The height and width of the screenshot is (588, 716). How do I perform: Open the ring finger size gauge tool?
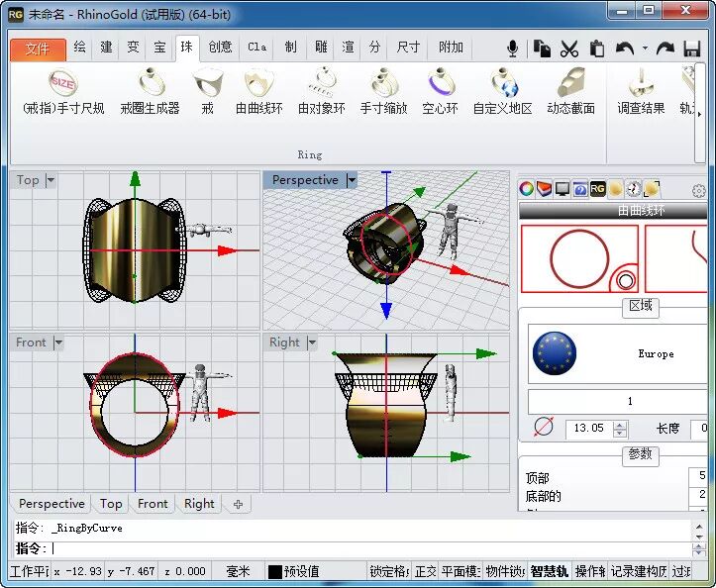(x=63, y=92)
